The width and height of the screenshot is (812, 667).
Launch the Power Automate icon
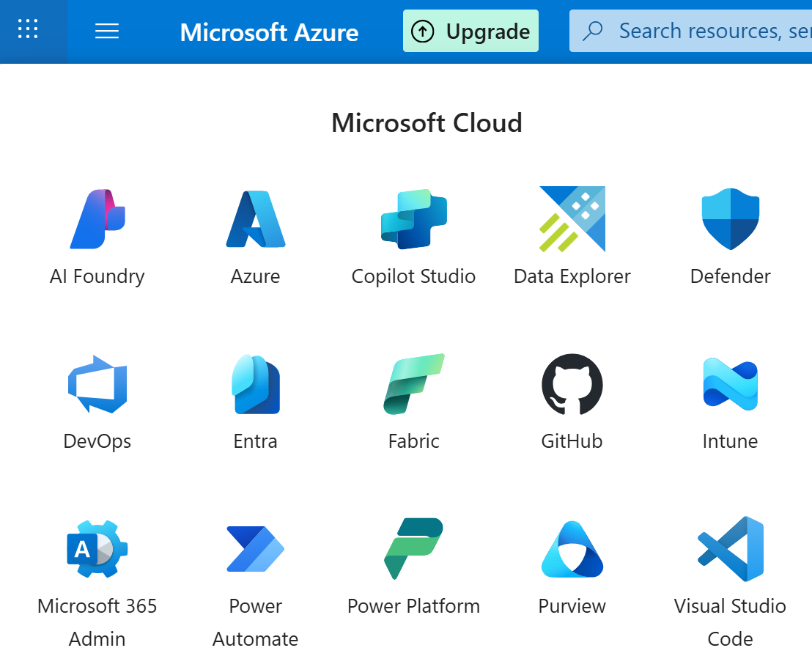click(255, 549)
